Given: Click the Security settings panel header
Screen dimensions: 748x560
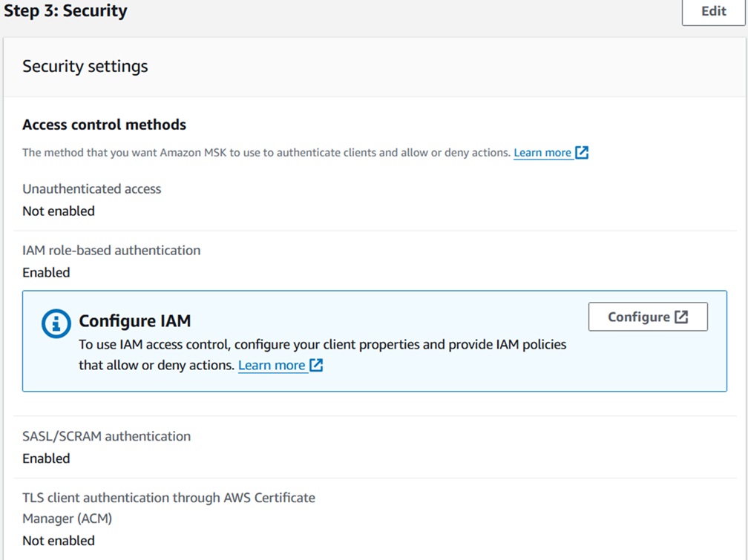Looking at the screenshot, I should coord(85,66).
